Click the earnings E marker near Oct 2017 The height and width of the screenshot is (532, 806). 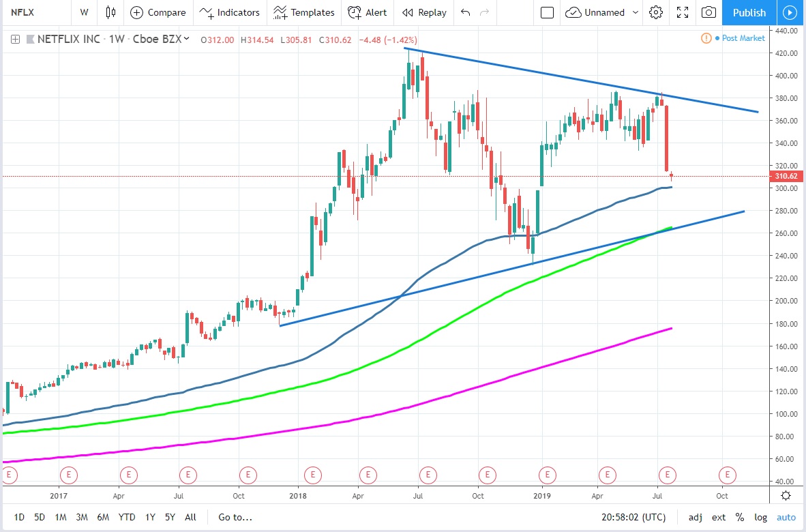(x=248, y=475)
